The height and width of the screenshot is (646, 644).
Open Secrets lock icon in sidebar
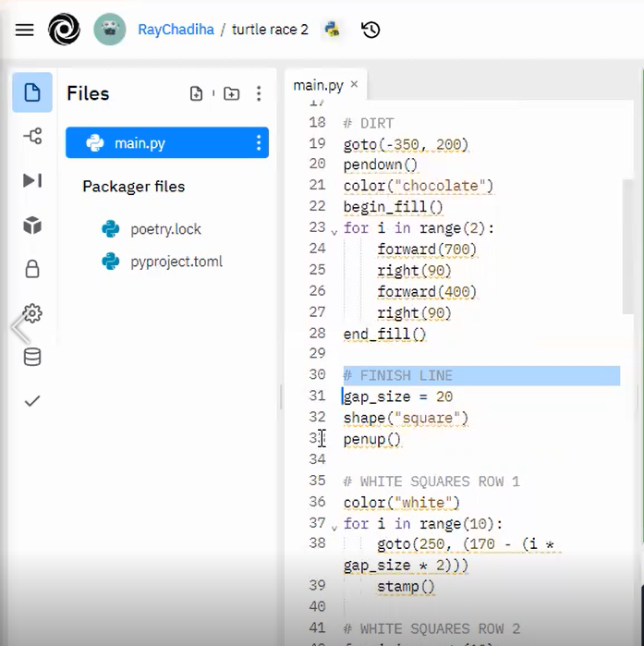coord(32,269)
